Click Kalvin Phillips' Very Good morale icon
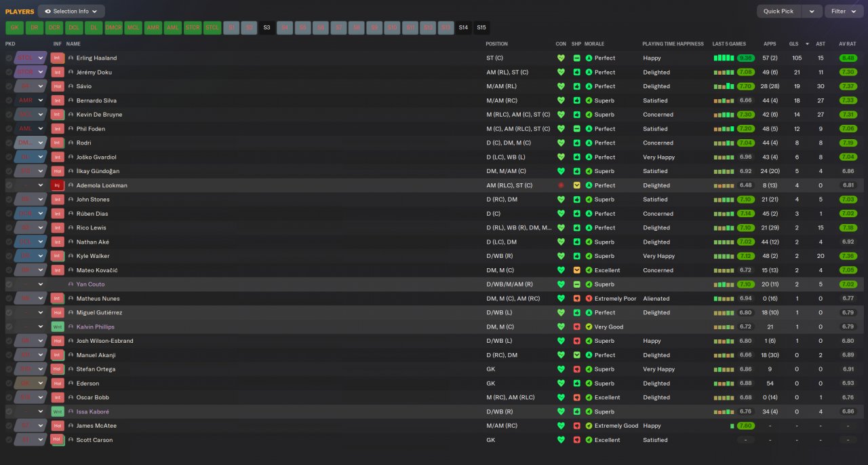The image size is (868, 465). (x=589, y=327)
